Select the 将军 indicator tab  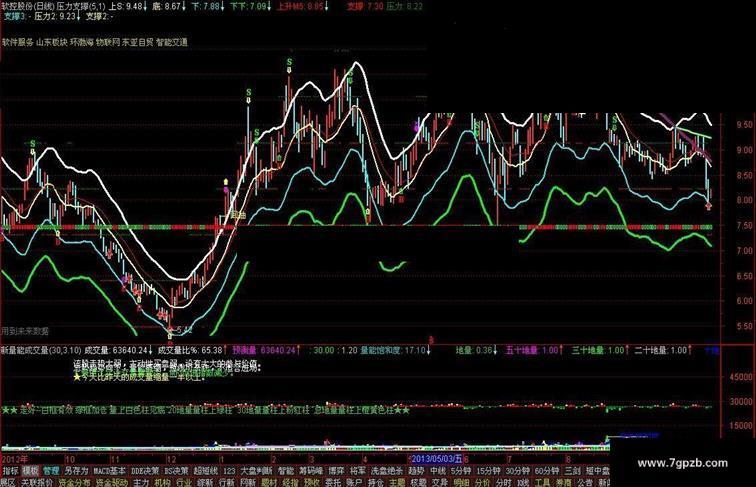click(358, 471)
